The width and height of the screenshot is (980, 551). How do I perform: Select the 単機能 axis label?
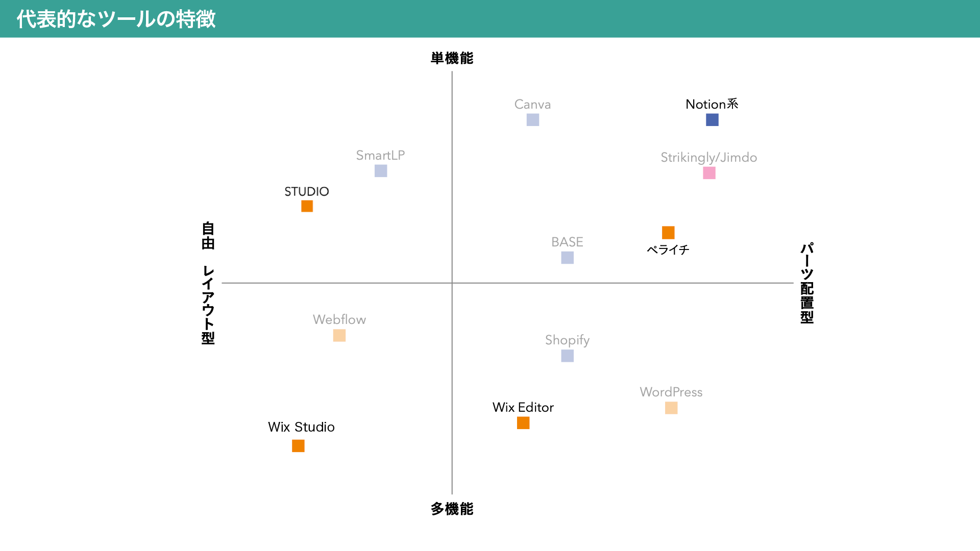click(452, 58)
